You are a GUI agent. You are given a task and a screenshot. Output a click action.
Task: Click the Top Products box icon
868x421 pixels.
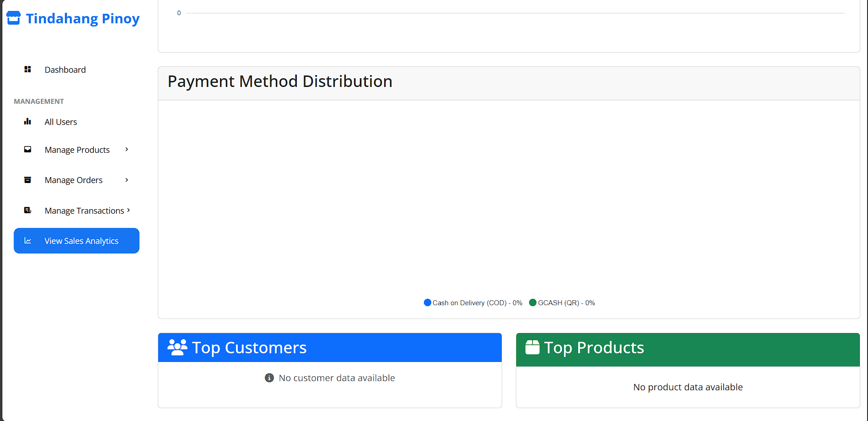532,347
